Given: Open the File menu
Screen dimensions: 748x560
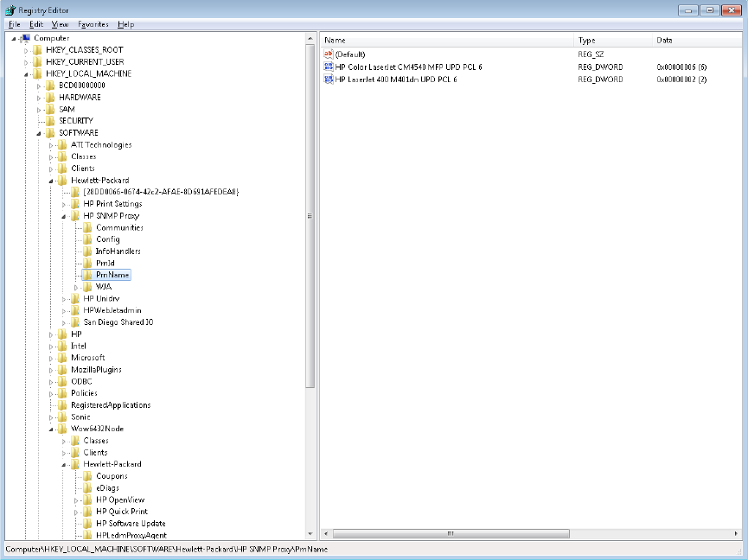Looking at the screenshot, I should pos(15,24).
